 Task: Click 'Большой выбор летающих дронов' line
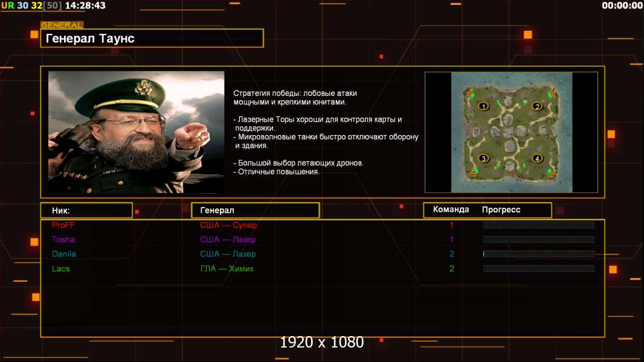(298, 163)
